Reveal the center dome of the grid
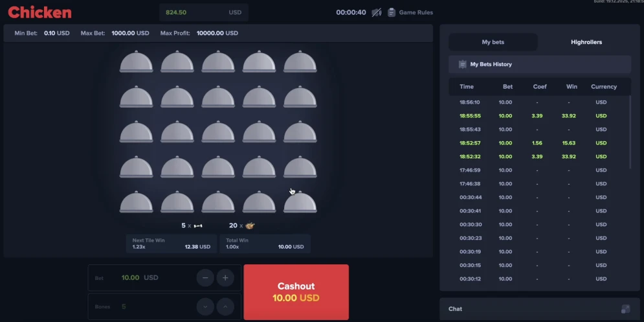 point(218,132)
